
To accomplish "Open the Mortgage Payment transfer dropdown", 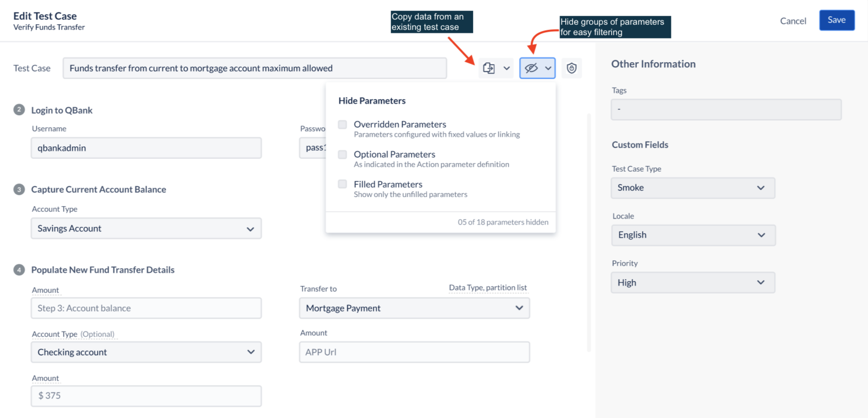I will coord(414,308).
